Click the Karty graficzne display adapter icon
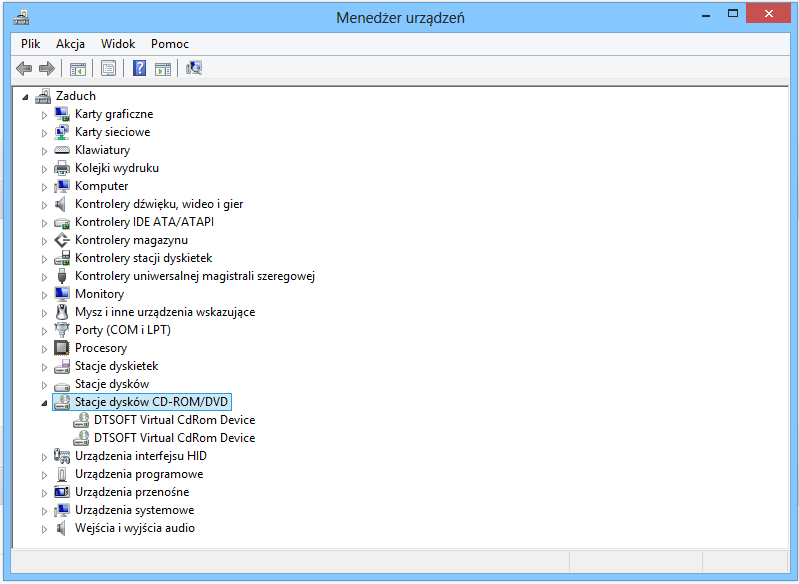799x584 pixels. pyautogui.click(x=62, y=114)
